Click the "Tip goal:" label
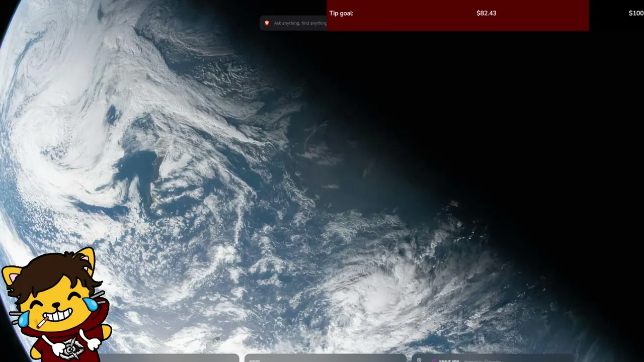The height and width of the screenshot is (362, 644). pyautogui.click(x=341, y=13)
